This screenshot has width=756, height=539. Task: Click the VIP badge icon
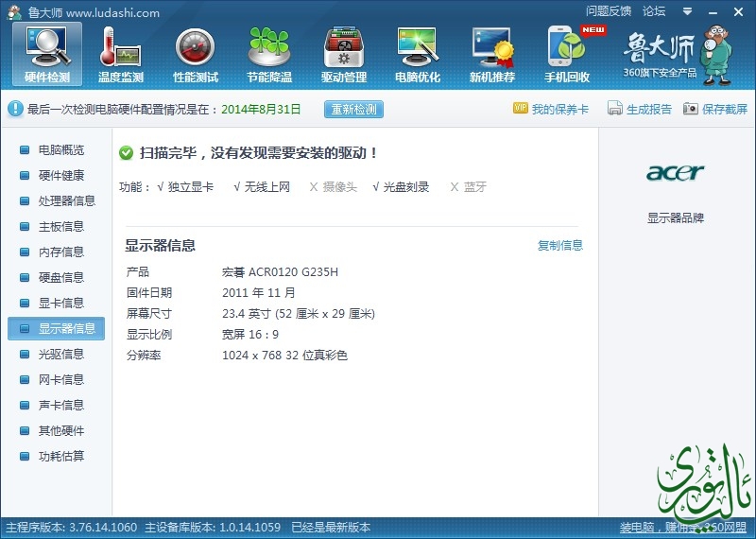[x=521, y=108]
